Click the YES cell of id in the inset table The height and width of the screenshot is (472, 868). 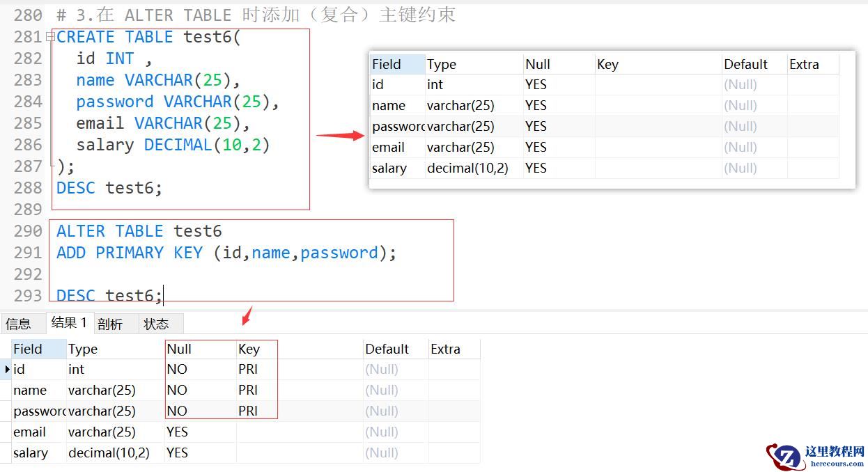[559, 84]
